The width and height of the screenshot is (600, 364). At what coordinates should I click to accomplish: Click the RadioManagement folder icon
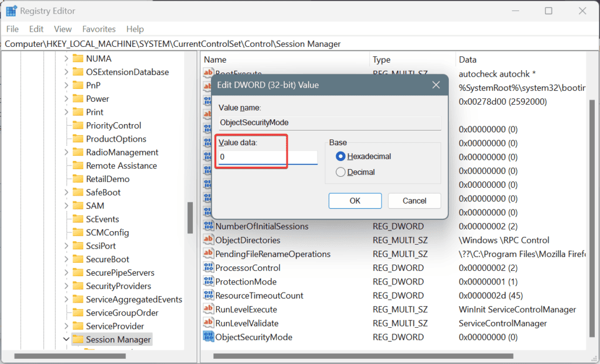tap(78, 152)
